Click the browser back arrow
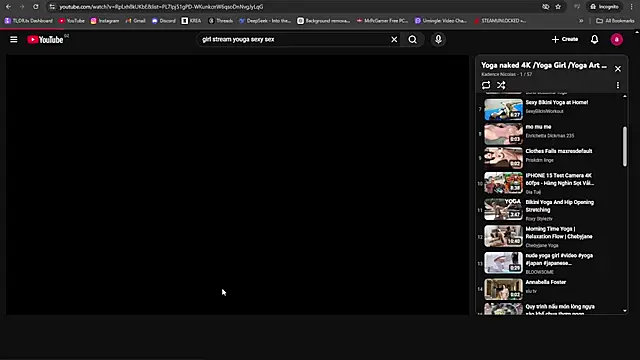 9,7
